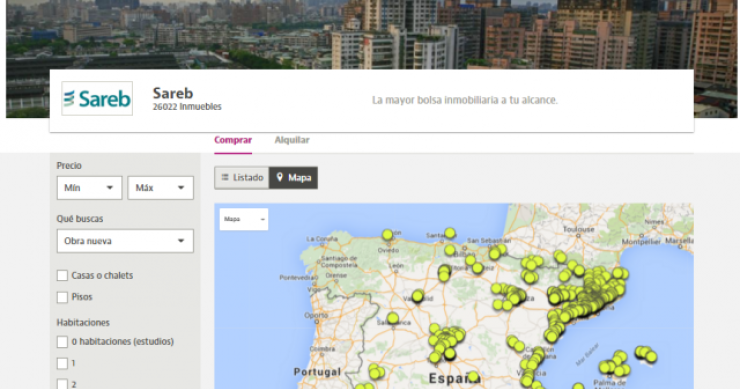Open the Comprar tab
Viewport: 740px width, 389px height.
click(x=233, y=140)
